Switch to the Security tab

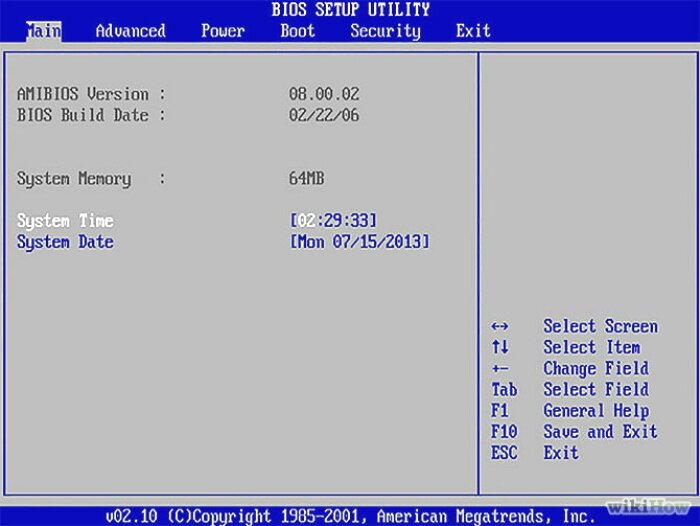(x=385, y=31)
